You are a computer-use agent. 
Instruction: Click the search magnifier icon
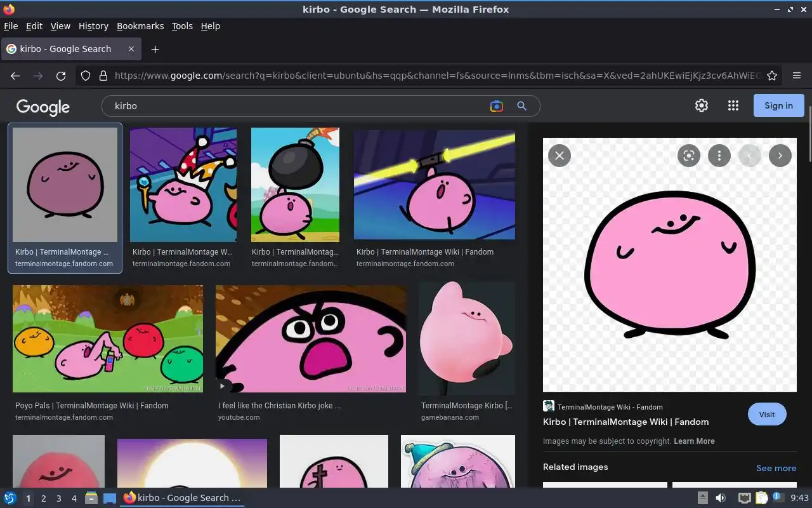click(521, 106)
